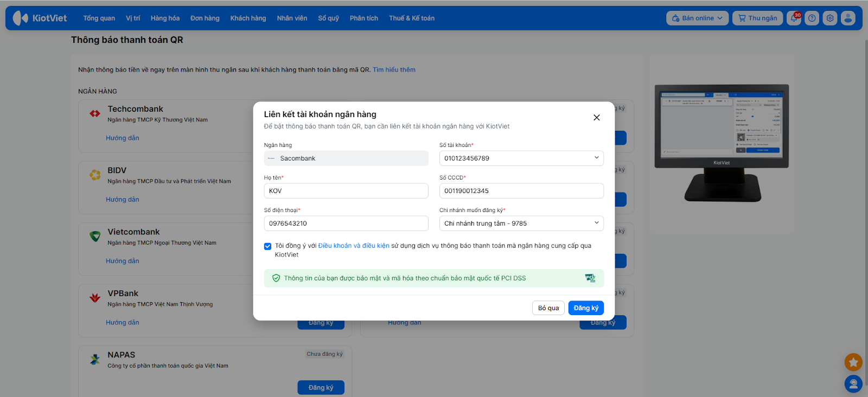Open the help question mark icon
This screenshot has height=397, width=868.
tap(812, 18)
